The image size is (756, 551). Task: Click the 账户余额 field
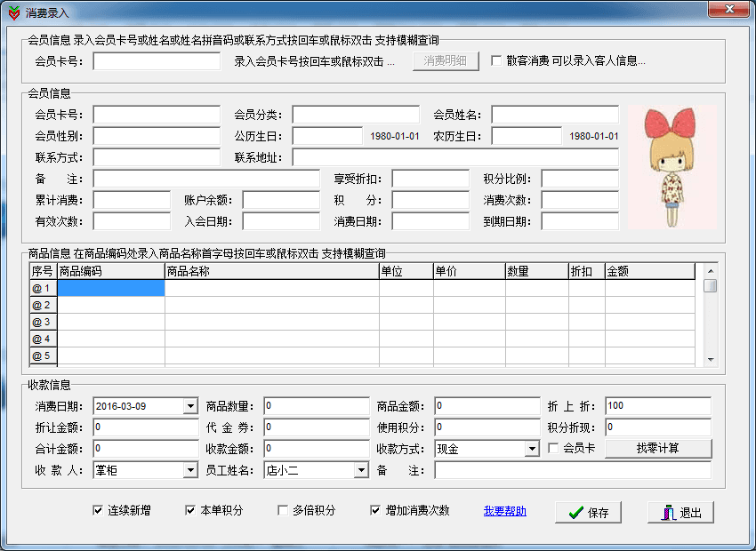(281, 200)
